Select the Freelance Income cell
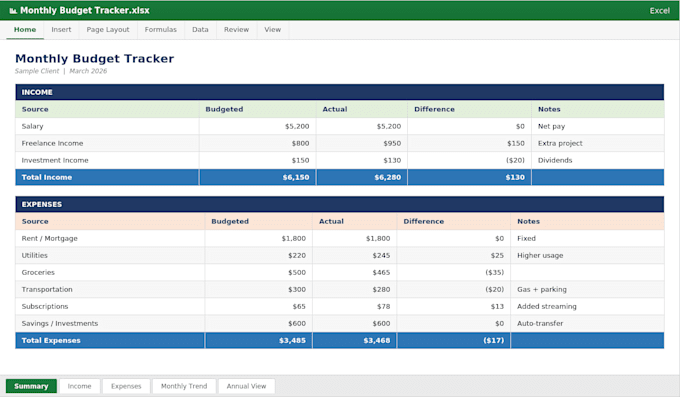This screenshot has width=680, height=397. pos(107,143)
